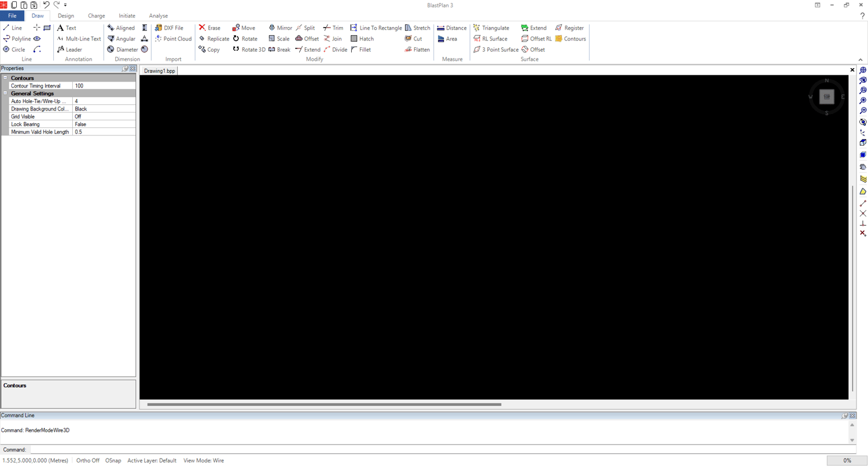Click the Offset RL button
Screen dimensions: 868x466
tap(536, 39)
